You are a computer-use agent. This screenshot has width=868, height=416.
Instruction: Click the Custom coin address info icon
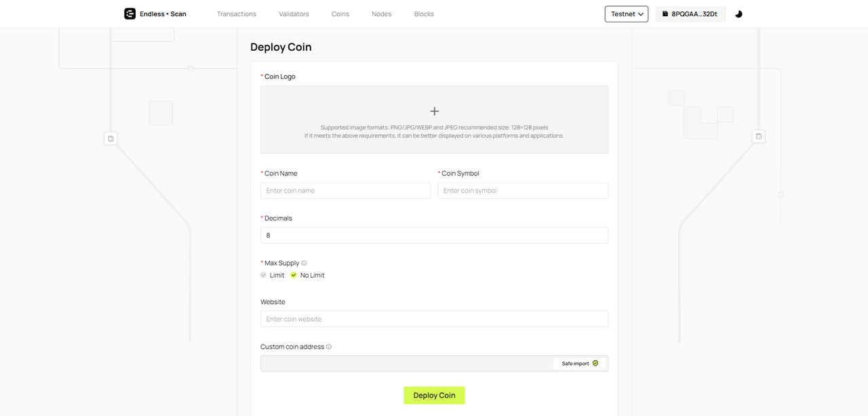click(329, 347)
